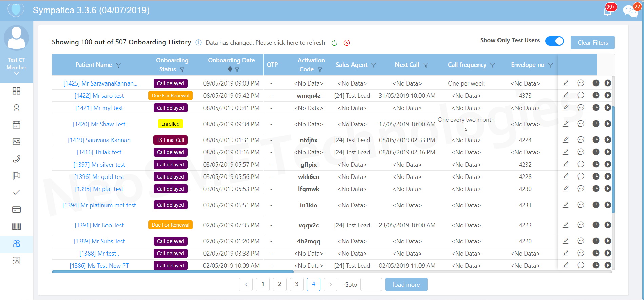
Task: Open the phone calls icon in sidebar
Action: (x=16, y=159)
